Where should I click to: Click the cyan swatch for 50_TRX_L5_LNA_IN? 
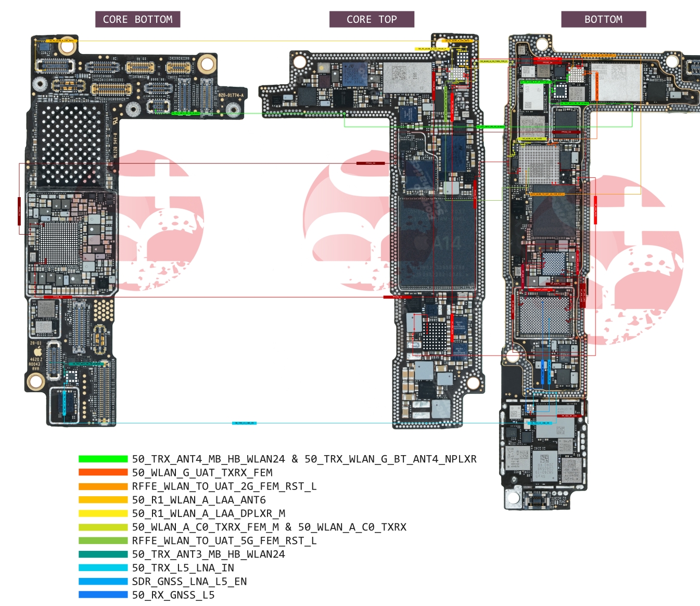[x=103, y=568]
